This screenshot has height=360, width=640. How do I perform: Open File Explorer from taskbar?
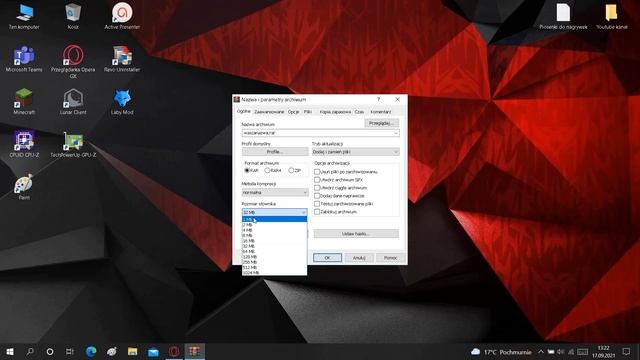tap(132, 351)
